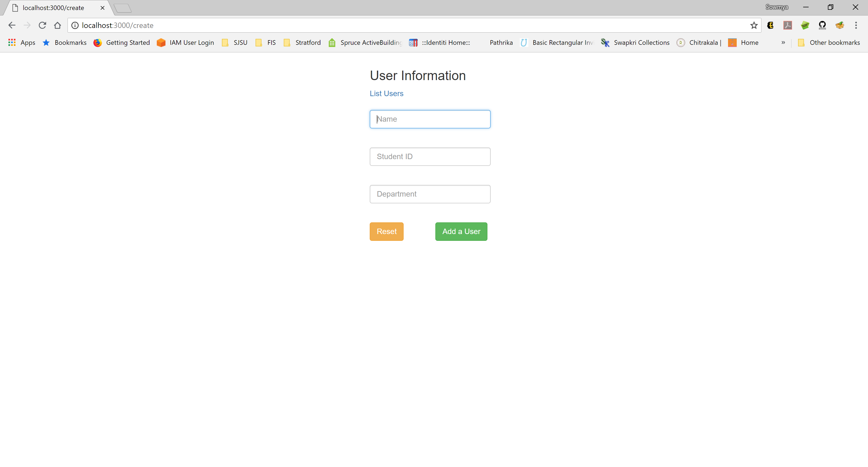The image size is (868, 467).
Task: Bookmark this page with the star icon
Action: click(x=754, y=25)
